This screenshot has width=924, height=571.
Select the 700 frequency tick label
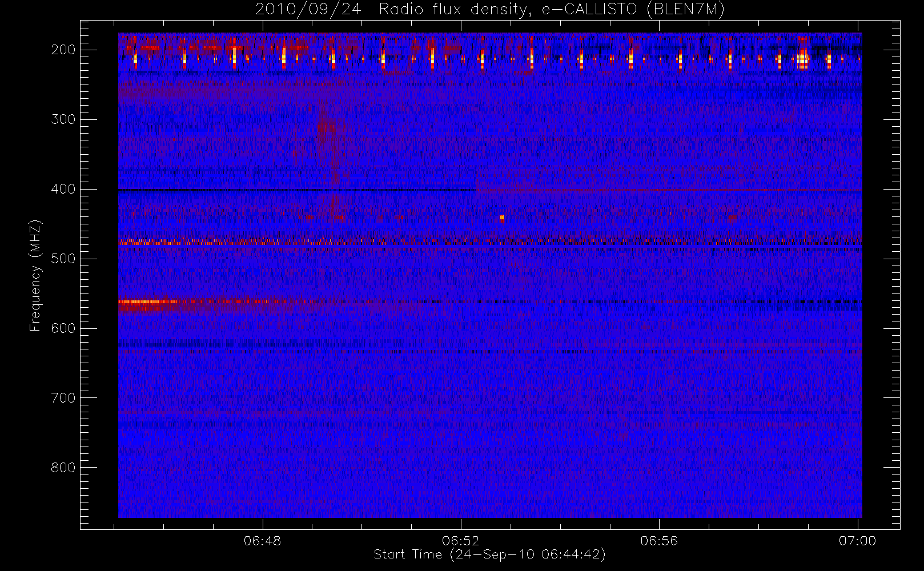pyautogui.click(x=63, y=398)
